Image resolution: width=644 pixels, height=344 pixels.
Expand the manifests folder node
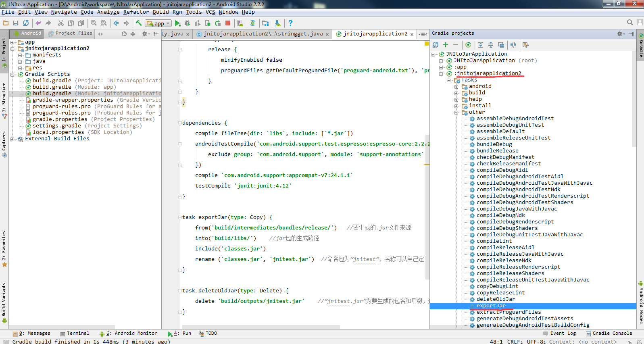[x=20, y=55]
